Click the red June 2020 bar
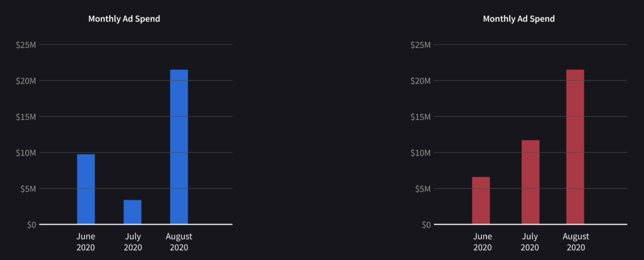The image size is (644, 260). 481,200
